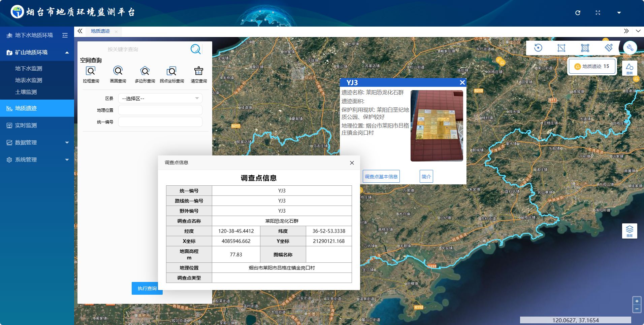Click the 调查点基本信息 button
The image size is (644, 325).
[381, 177]
